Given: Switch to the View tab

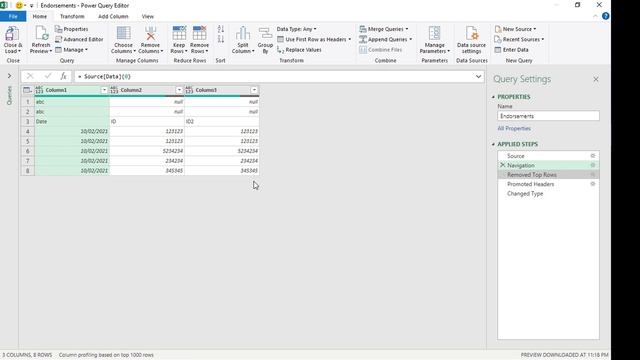Looking at the screenshot, I should [x=148, y=16].
